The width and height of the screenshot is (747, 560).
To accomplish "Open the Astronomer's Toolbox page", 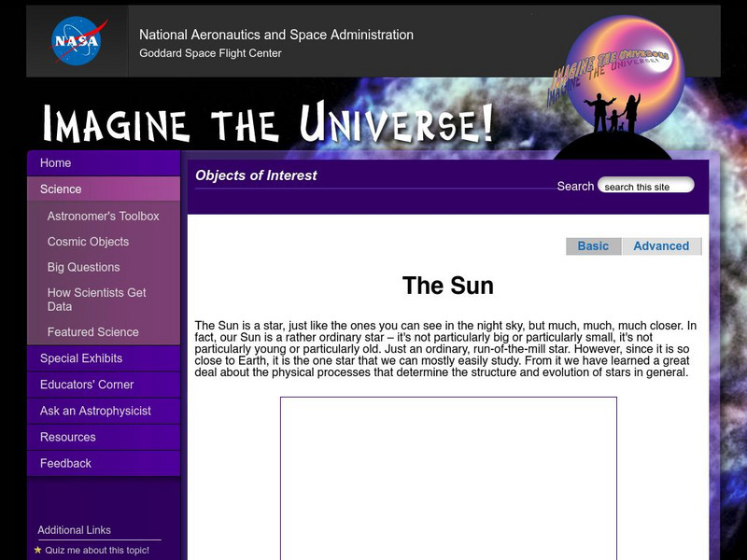I will tap(103, 216).
